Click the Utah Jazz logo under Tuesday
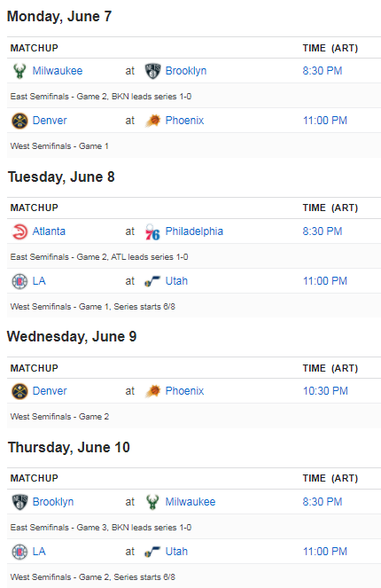 tap(152, 281)
